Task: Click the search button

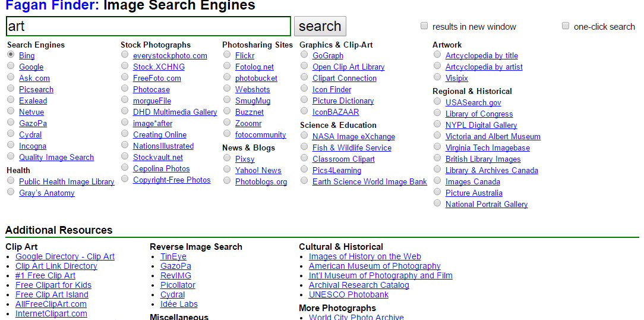Action: pyautogui.click(x=320, y=26)
